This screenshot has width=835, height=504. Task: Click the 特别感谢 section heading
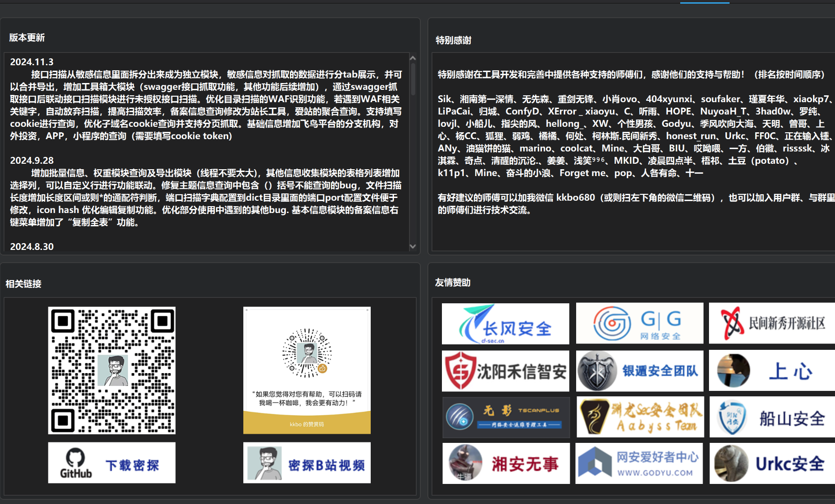pos(453,40)
